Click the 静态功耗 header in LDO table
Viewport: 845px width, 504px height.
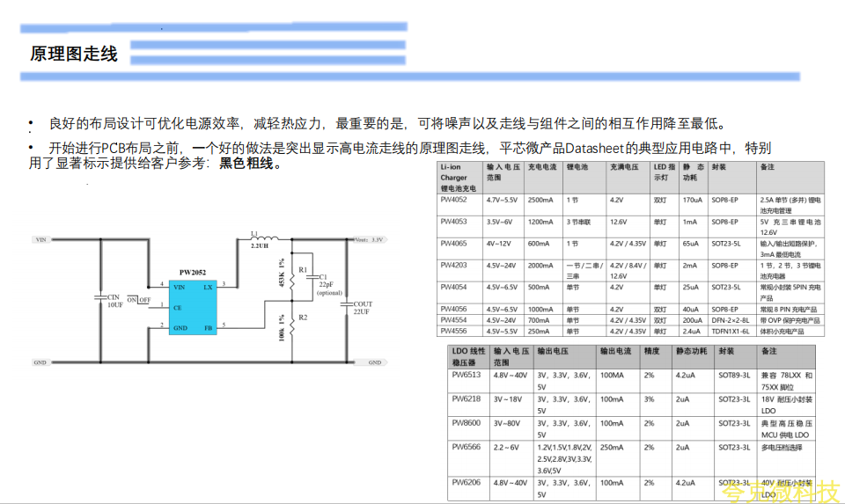point(691,351)
